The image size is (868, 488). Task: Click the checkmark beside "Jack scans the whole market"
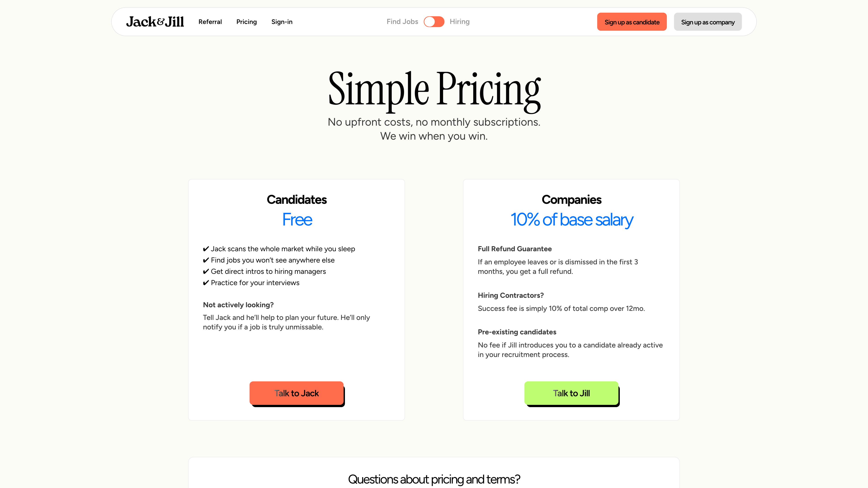click(x=206, y=249)
